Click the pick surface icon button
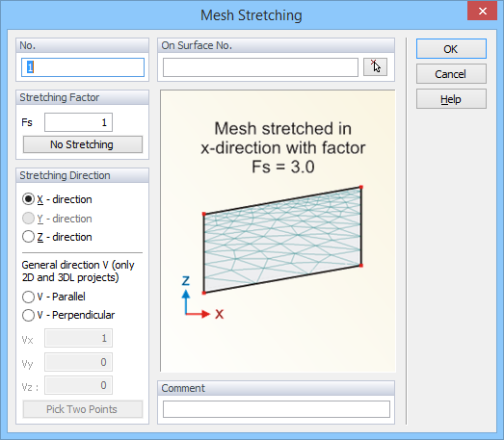Viewport: 504px width, 440px height. pyautogui.click(x=375, y=67)
